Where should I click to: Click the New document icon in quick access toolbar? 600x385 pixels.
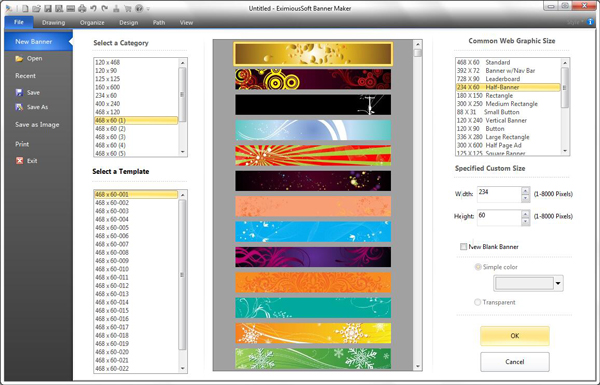pos(25,8)
